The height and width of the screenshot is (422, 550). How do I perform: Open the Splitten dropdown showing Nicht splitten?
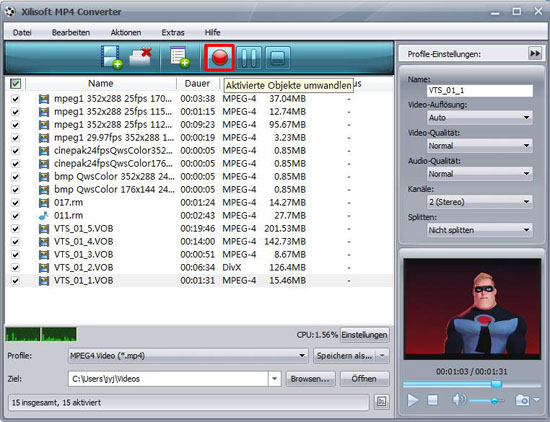coord(479,230)
